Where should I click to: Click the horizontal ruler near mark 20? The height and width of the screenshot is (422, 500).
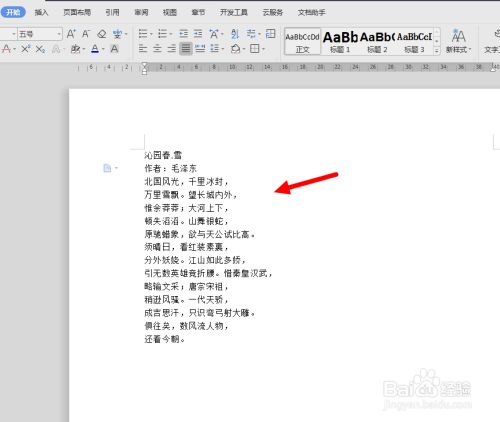coord(320,67)
